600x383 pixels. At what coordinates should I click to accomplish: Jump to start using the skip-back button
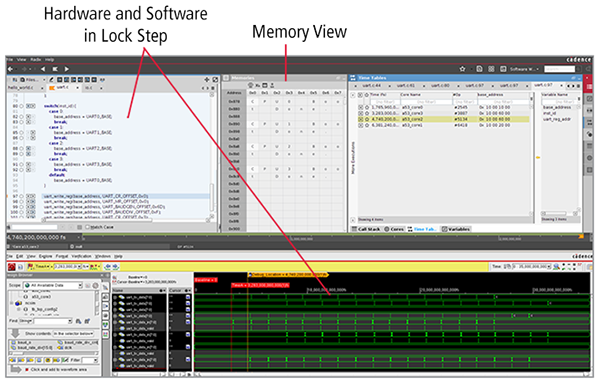[x=55, y=69]
